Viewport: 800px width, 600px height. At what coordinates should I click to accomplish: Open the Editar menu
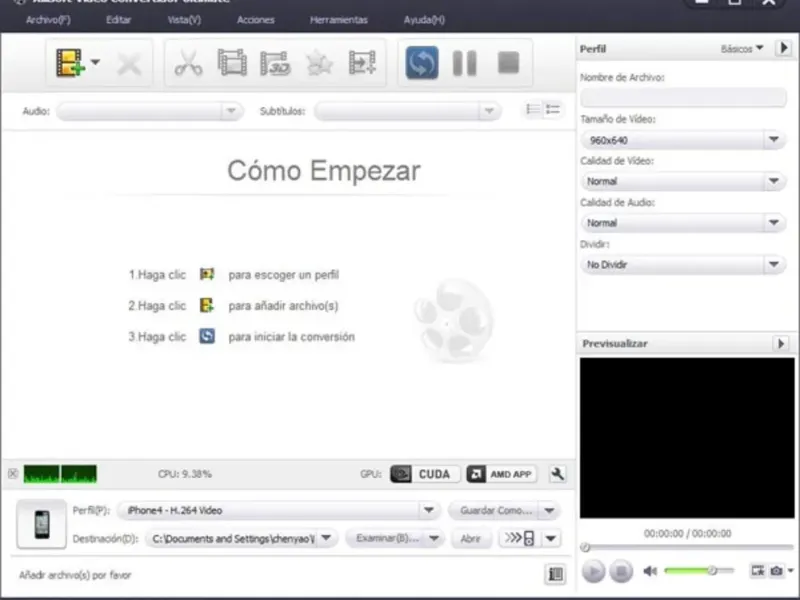coord(118,20)
